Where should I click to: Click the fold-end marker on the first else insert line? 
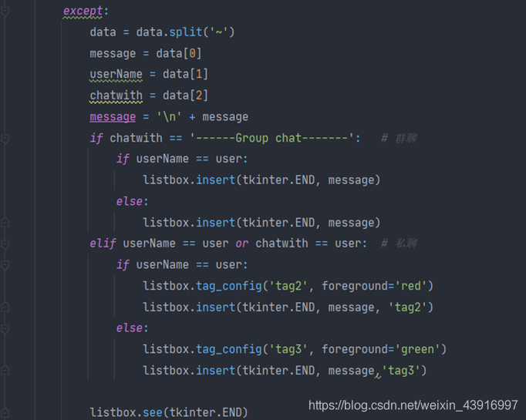point(5,223)
